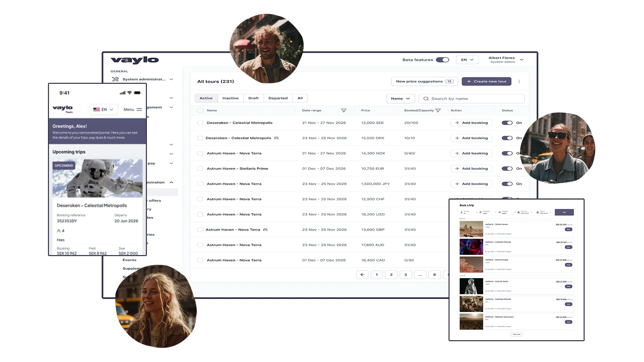Viewport: 644px width, 362px height.
Task: Go to previous page with arrow
Action: click(x=362, y=275)
